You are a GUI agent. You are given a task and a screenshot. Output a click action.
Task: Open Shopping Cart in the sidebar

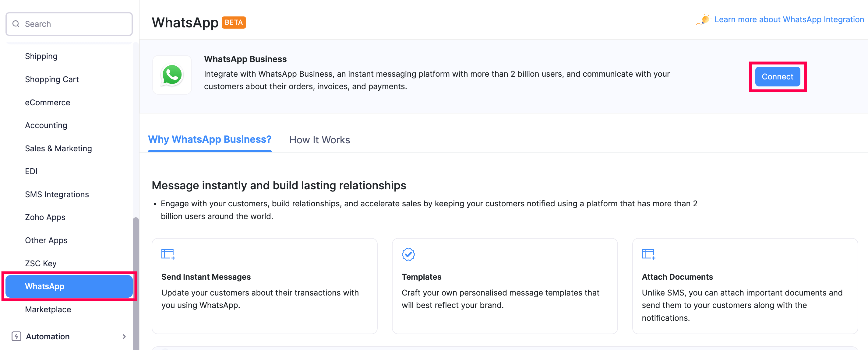51,79
